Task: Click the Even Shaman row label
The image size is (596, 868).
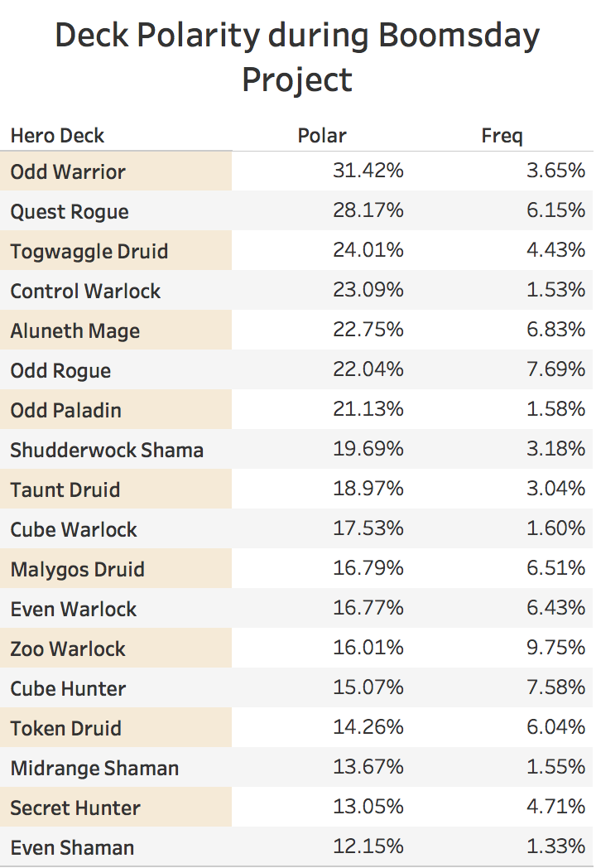Action: (73, 849)
